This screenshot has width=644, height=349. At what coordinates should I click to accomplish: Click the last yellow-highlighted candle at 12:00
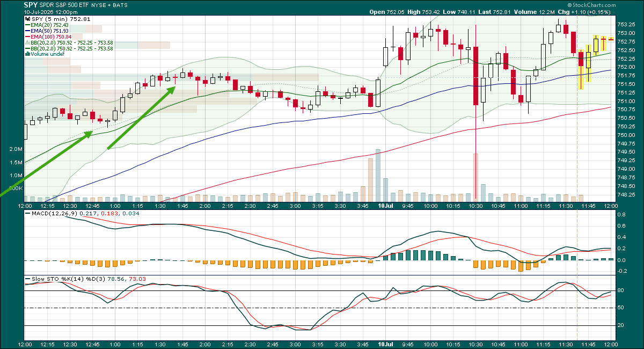(611, 39)
